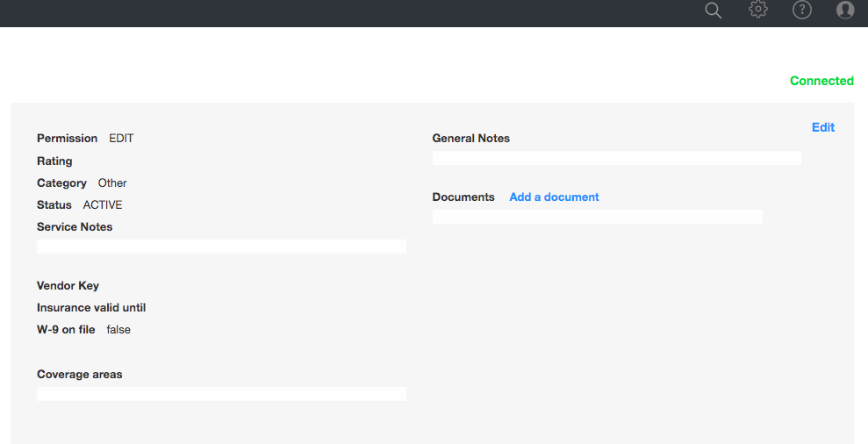Click the Add a document link
The width and height of the screenshot is (868, 444).
[x=554, y=197]
